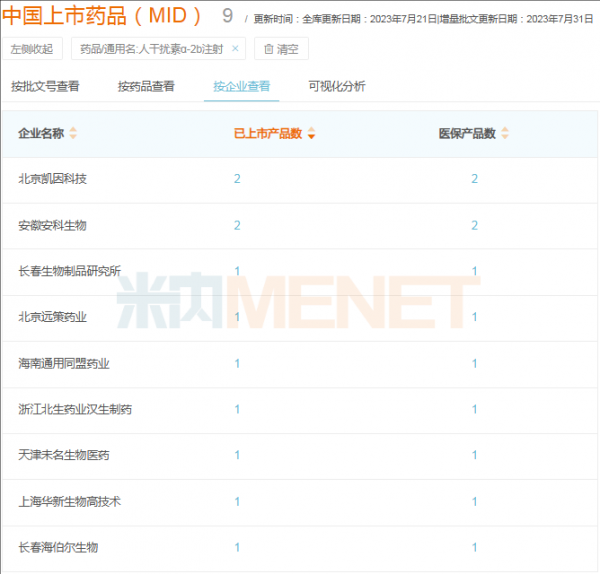Remove the 人干扰素α-2b注射 filter tag
600x574 pixels.
click(x=235, y=49)
